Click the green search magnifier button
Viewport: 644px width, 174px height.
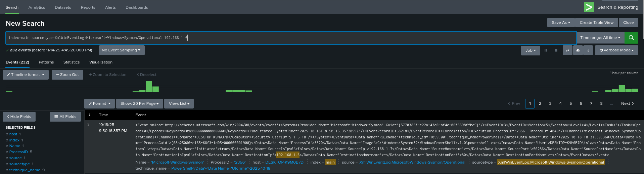coord(631,38)
